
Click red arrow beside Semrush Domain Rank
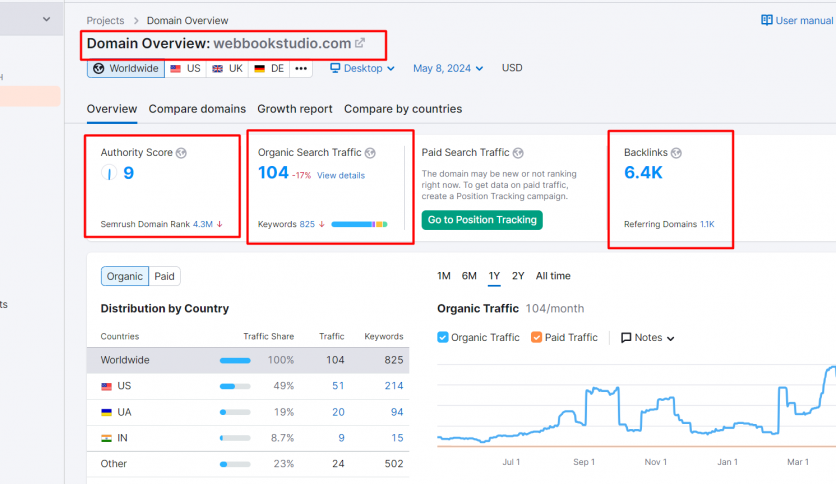[219, 224]
